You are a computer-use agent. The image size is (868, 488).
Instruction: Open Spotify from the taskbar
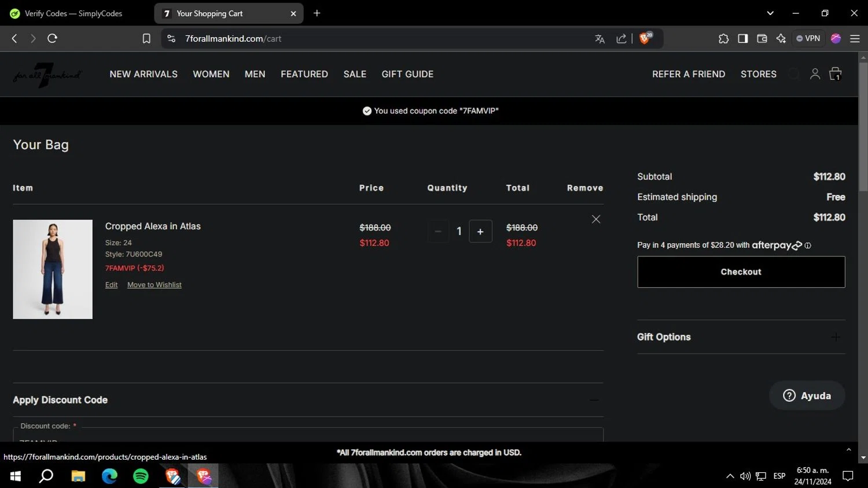click(141, 476)
